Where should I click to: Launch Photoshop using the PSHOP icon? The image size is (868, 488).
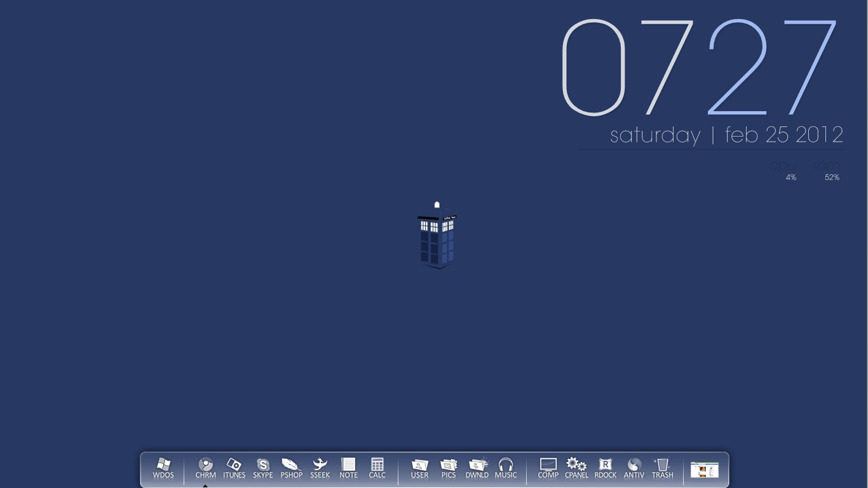(x=291, y=468)
